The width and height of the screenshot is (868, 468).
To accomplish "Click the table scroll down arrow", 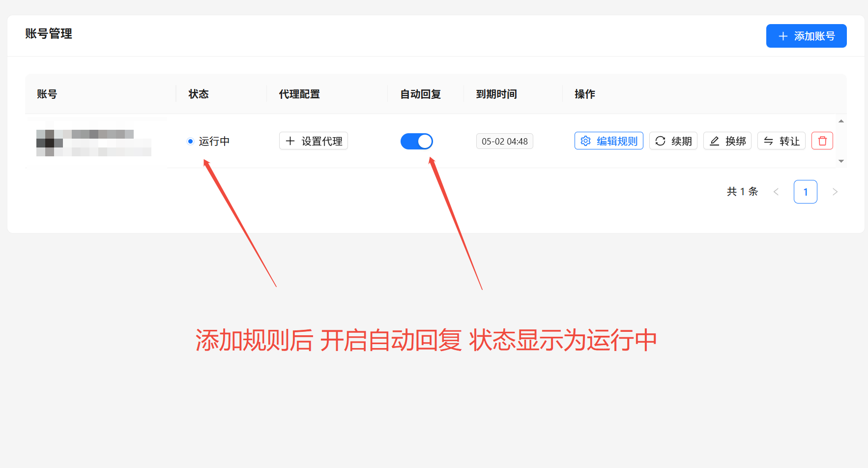I will coord(841,161).
